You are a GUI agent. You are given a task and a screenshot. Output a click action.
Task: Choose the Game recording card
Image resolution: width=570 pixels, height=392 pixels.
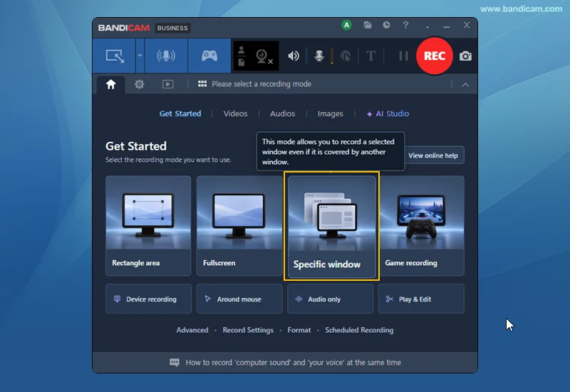[x=422, y=226]
